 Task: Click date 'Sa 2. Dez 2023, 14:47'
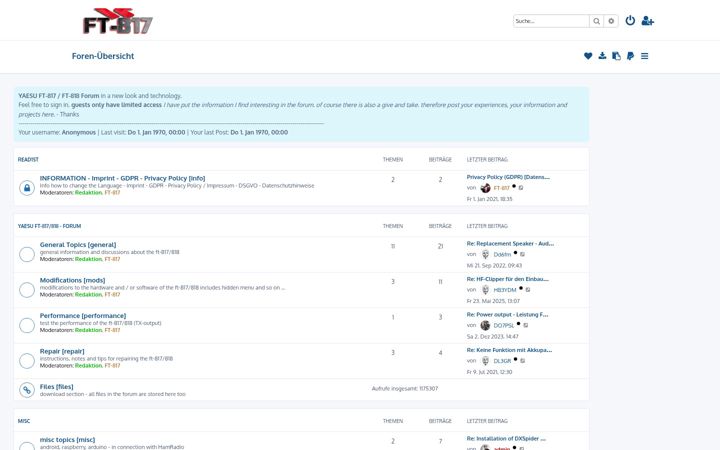point(492,337)
